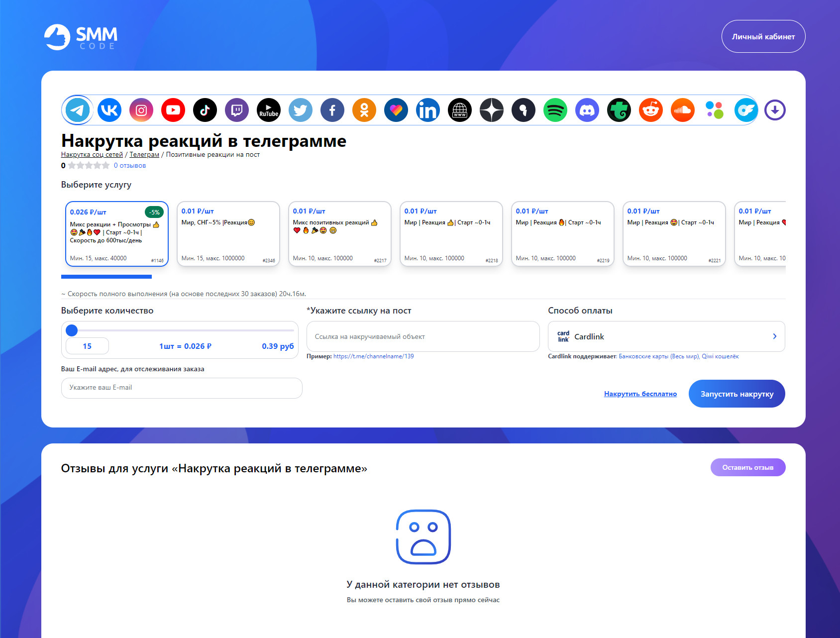Select service card #1146 Микс реакции + Просмотры
Image resolution: width=840 pixels, height=638 pixels.
point(117,234)
